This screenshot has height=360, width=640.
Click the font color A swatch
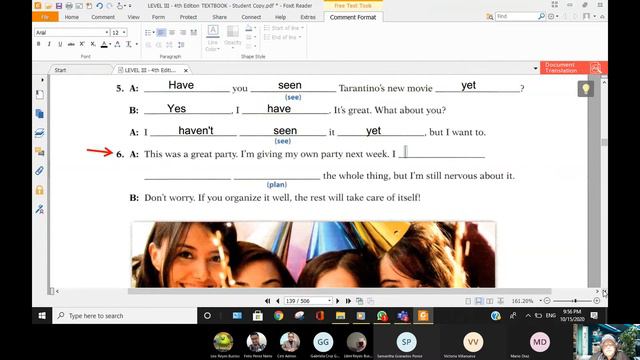(x=104, y=44)
